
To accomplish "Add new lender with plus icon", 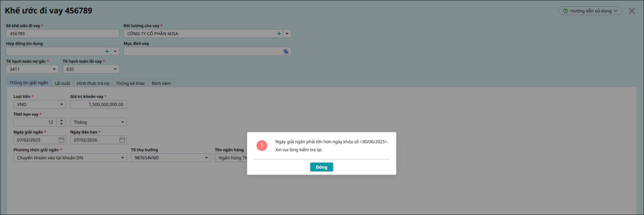I will (279, 34).
